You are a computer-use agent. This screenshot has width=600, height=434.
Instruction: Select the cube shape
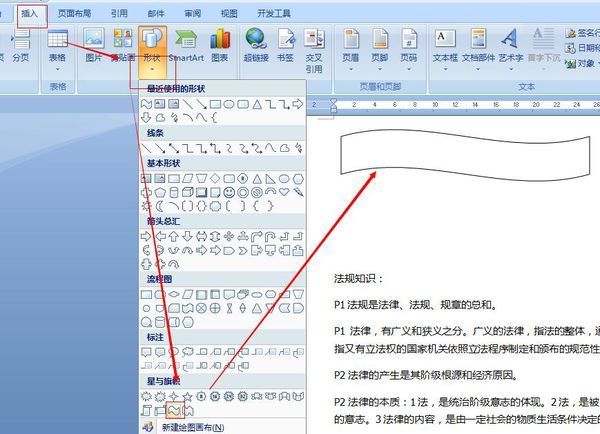tap(188, 193)
